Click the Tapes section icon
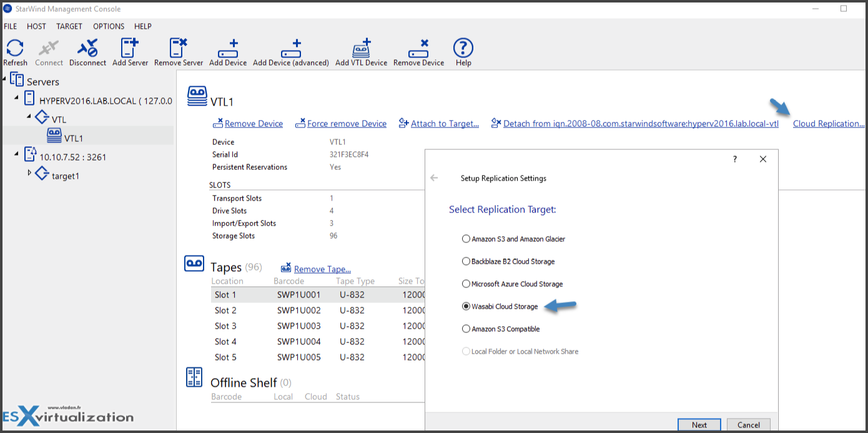This screenshot has height=433, width=868. pos(194,263)
